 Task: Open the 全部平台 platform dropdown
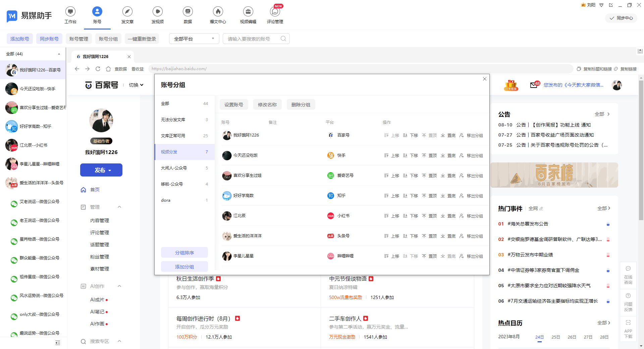[194, 39]
